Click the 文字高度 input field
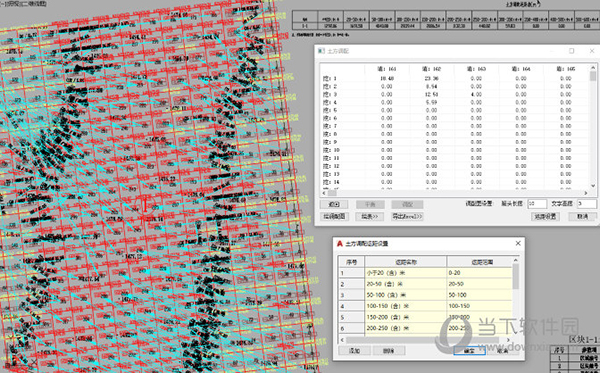The image size is (600, 373). click(586, 204)
